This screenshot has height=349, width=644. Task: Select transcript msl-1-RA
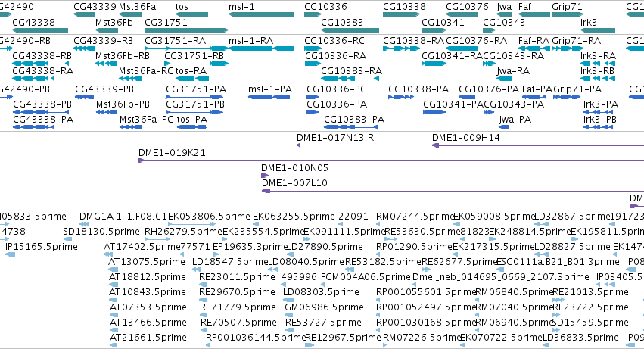click(x=261, y=48)
